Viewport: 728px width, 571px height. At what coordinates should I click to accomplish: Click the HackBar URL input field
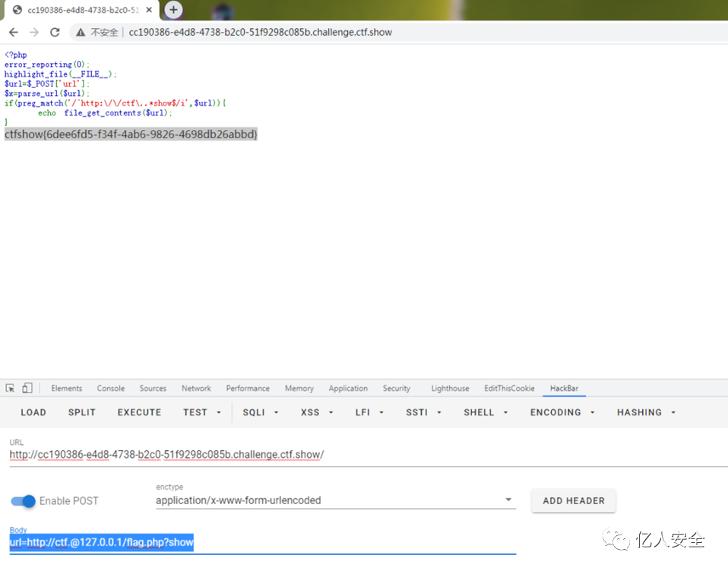[367, 455]
